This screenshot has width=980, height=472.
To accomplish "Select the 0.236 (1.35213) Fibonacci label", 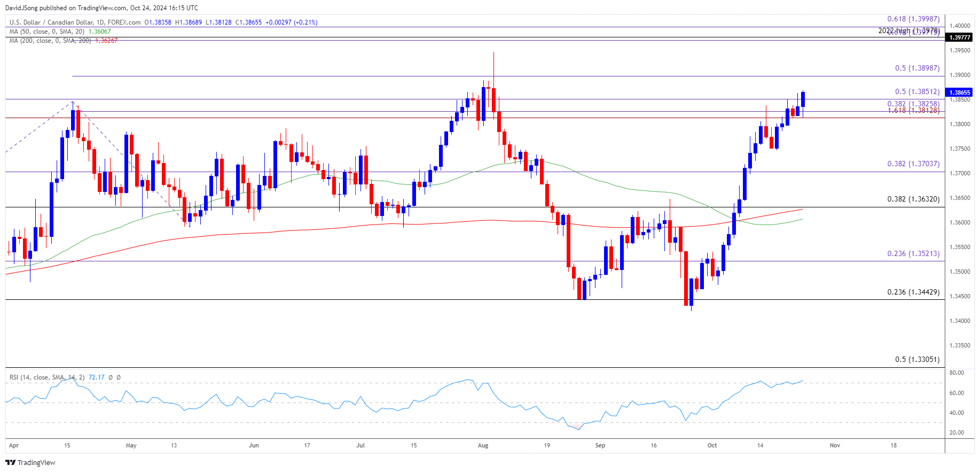I will coord(913,254).
